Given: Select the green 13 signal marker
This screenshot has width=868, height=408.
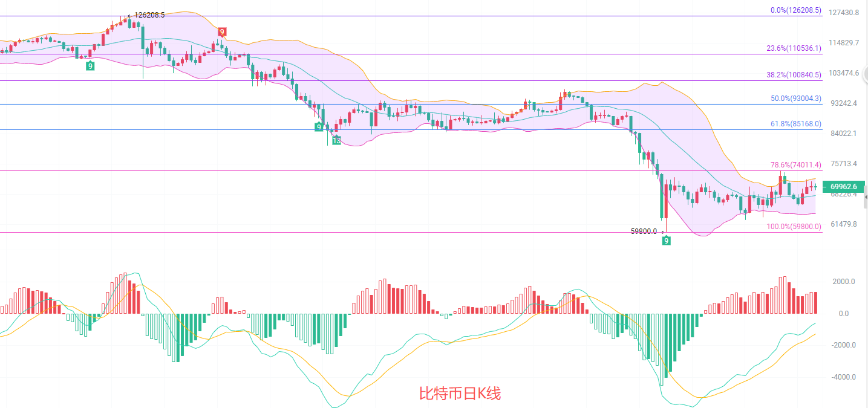Looking at the screenshot, I should [336, 140].
